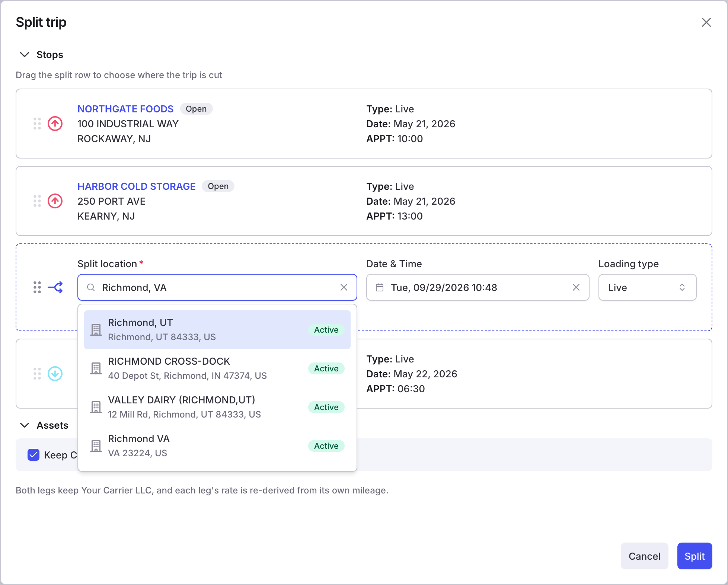Click into the Split location text field

pos(217,287)
